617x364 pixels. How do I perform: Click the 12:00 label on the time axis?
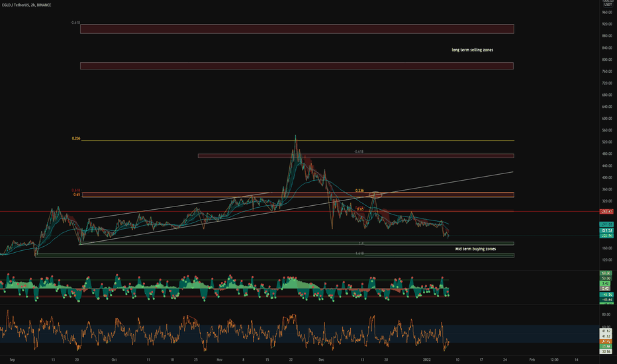coord(554,359)
